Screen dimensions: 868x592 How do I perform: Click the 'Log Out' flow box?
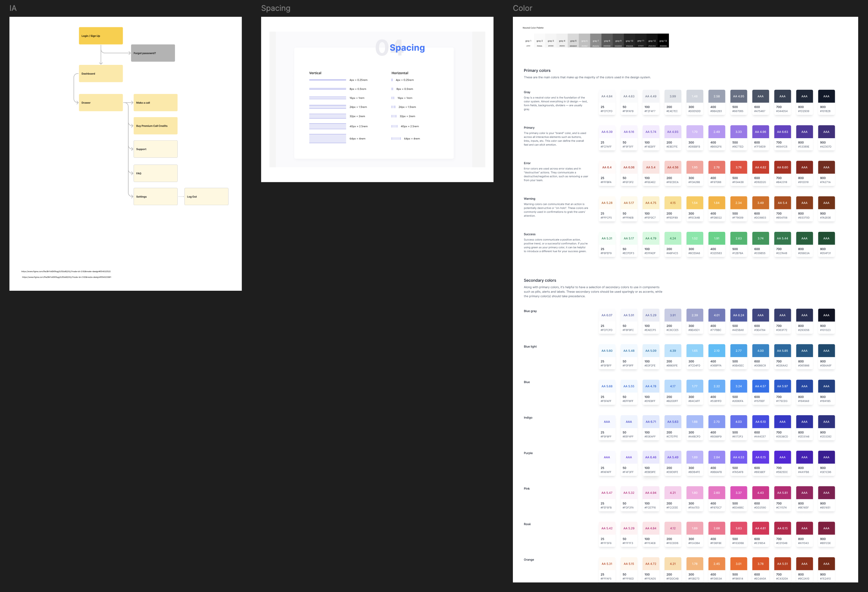tap(206, 197)
